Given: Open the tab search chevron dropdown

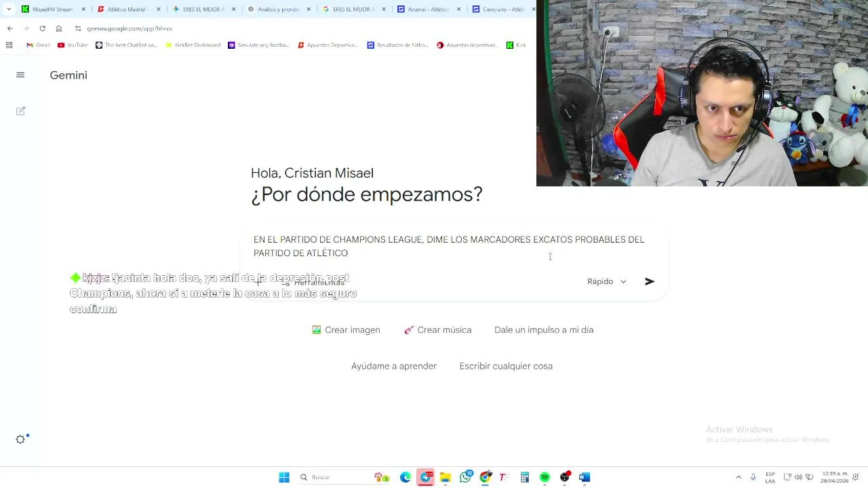Looking at the screenshot, I should tap(9, 9).
